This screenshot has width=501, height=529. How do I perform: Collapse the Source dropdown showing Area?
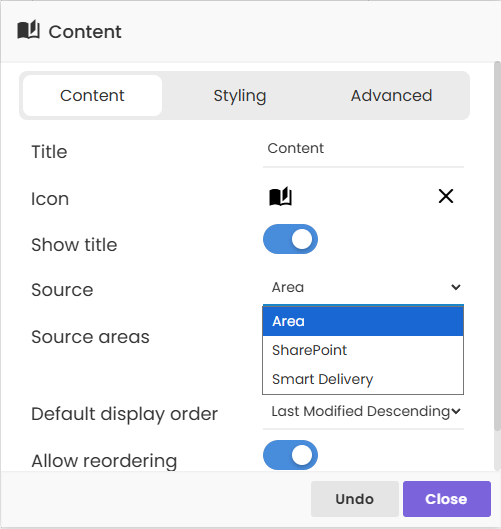[363, 287]
